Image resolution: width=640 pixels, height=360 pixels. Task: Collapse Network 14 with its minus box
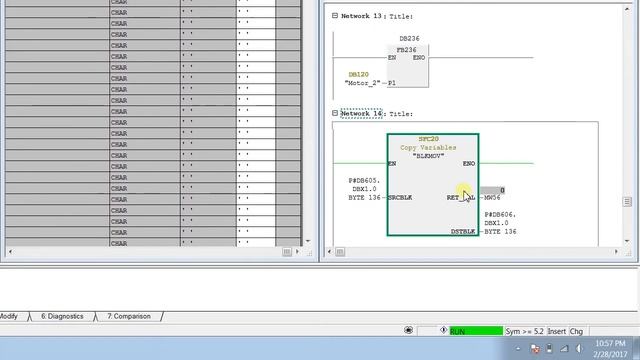pyautogui.click(x=335, y=113)
